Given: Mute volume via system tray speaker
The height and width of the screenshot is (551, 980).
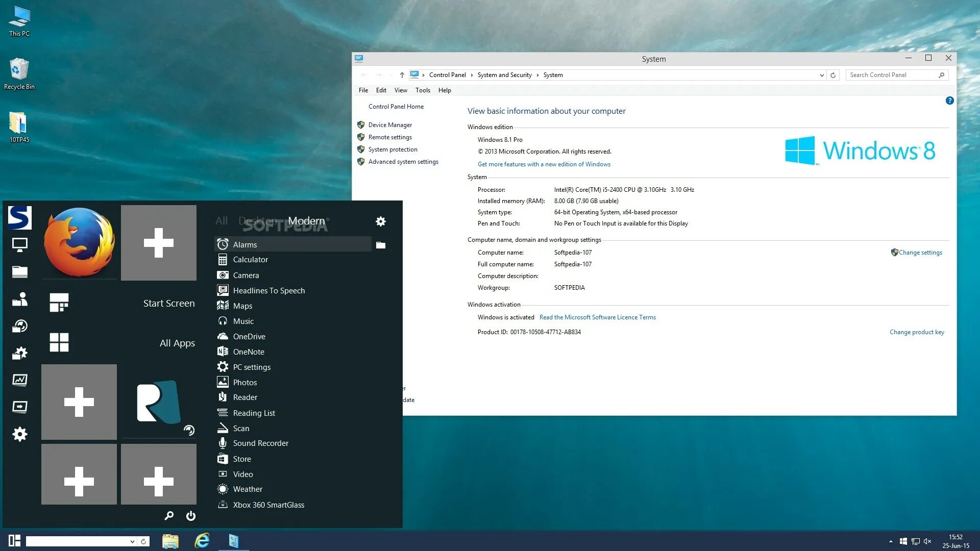Looking at the screenshot, I should click(x=927, y=541).
